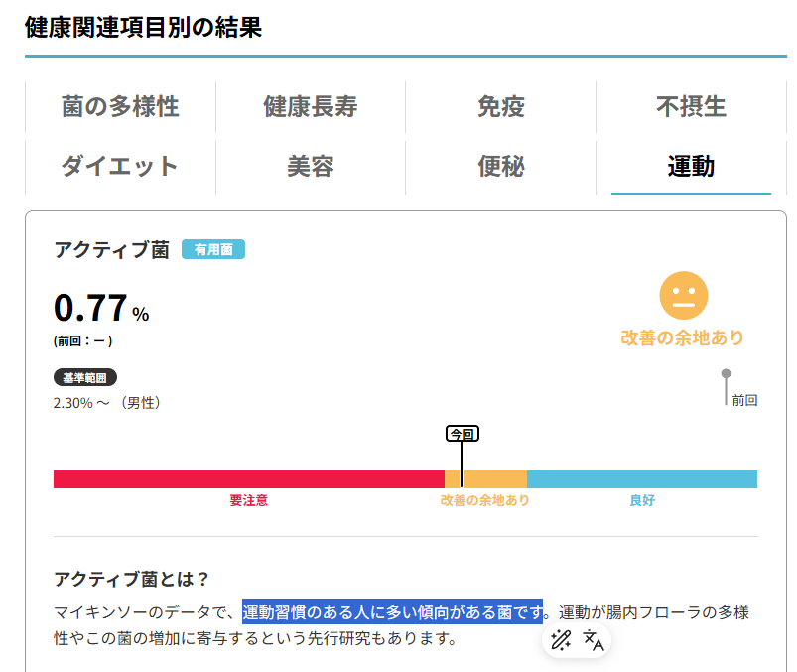This screenshot has height=672, width=797.
Task: Click the orange neutral face icon
Action: point(683,295)
